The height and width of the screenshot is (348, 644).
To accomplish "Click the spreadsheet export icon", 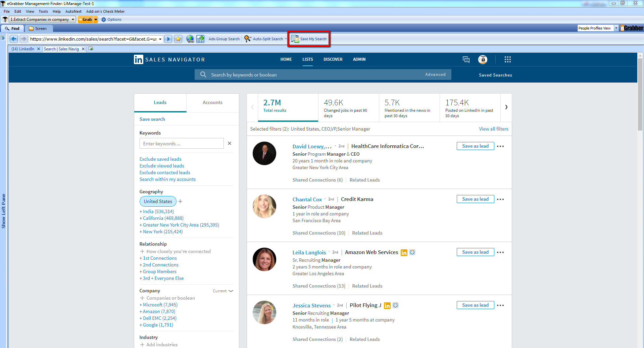I will (x=200, y=39).
